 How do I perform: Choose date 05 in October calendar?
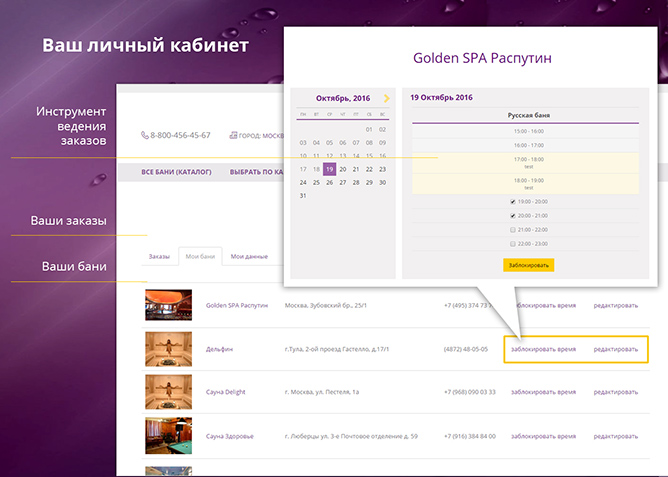[329, 143]
